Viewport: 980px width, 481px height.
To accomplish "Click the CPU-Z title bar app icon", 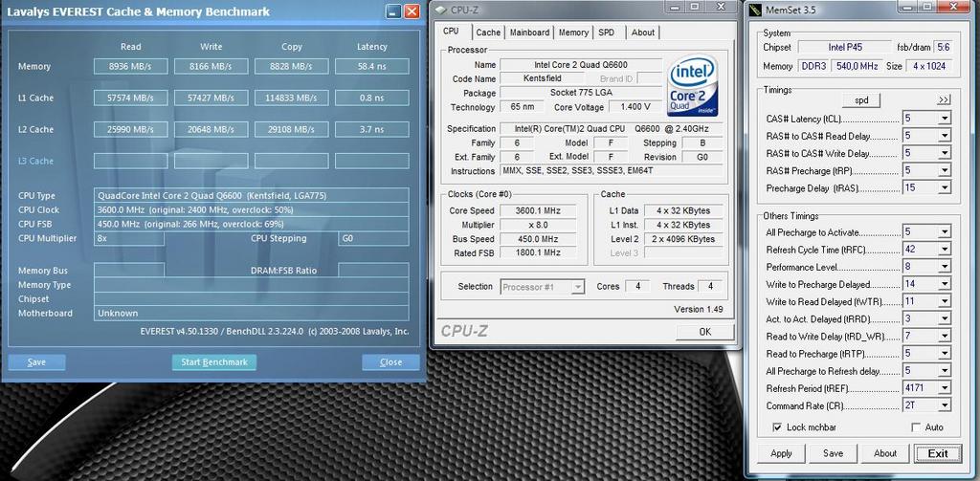I will [440, 10].
